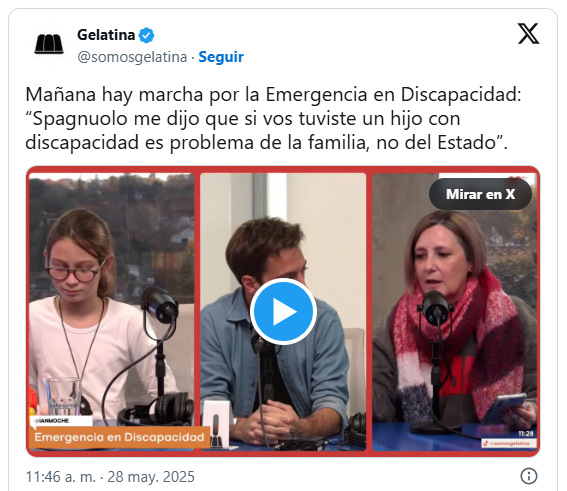The height and width of the screenshot is (491, 567).
Task: Click the Emergencia en Discapacidad orange banner
Action: [119, 437]
